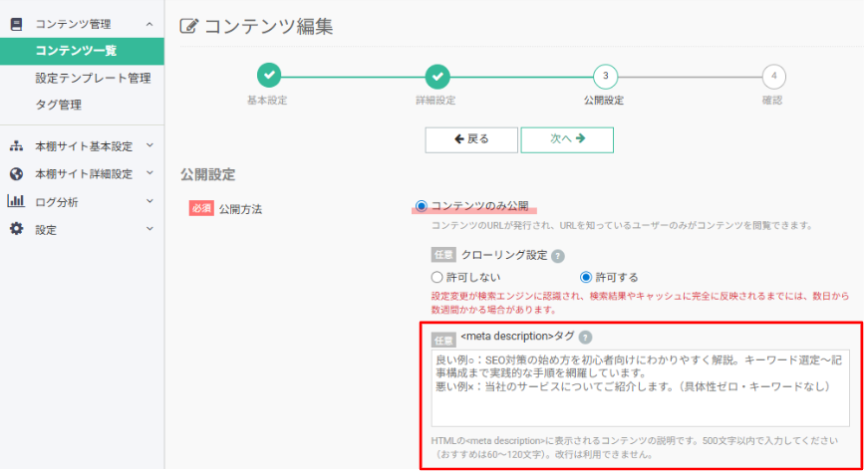Click the 詳細設定 completed step checkmark

(x=437, y=77)
